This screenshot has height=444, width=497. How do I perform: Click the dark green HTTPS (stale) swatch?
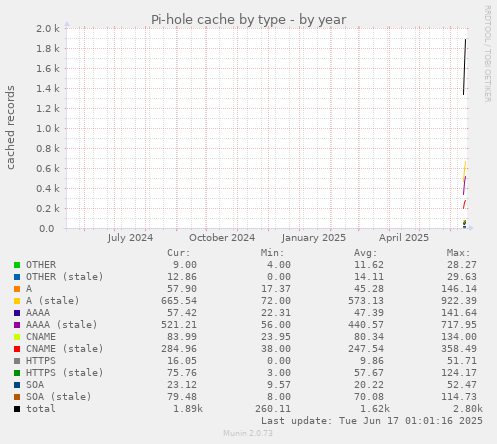pyautogui.click(x=17, y=373)
